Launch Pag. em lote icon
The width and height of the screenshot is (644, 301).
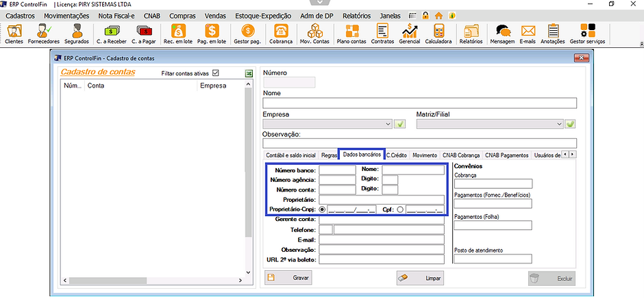coord(212,34)
